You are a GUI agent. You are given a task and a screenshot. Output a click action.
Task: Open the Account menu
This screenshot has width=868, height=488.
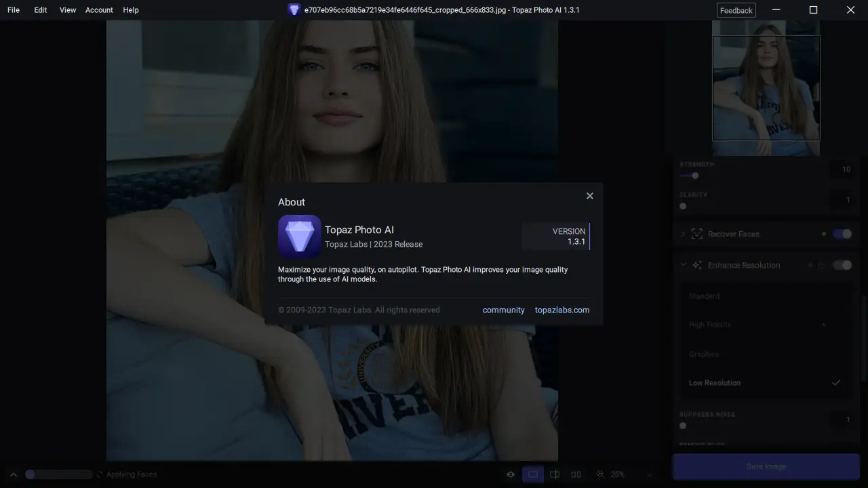coord(99,10)
